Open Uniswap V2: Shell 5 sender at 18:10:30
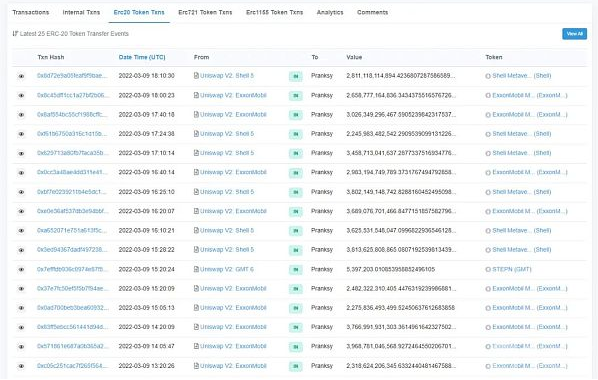Screen dimensions: 598x380 pos(227,76)
